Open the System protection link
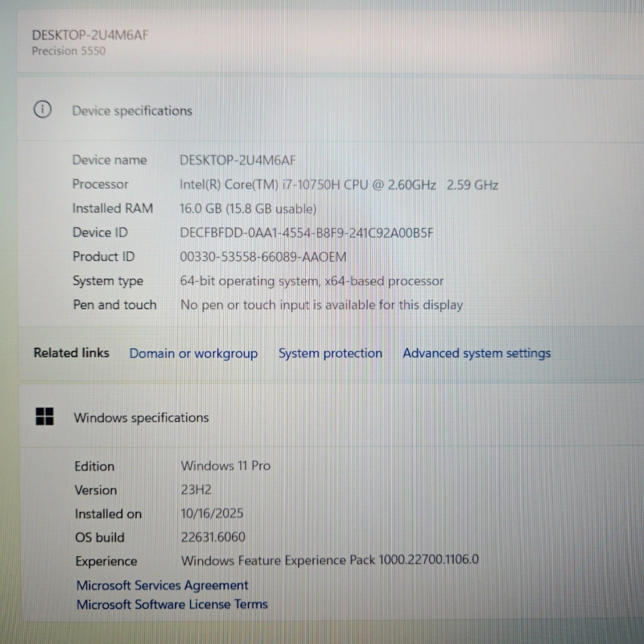Viewport: 644px width, 644px height. 330,353
